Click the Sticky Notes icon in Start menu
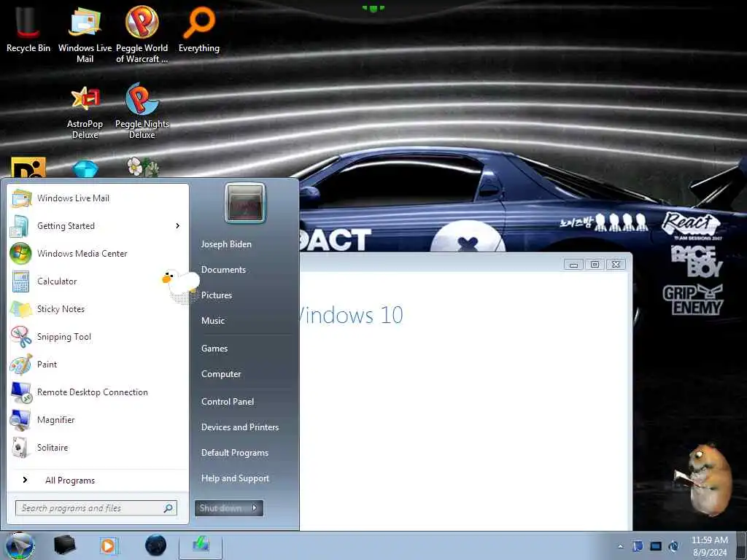The image size is (747, 560). (x=21, y=309)
